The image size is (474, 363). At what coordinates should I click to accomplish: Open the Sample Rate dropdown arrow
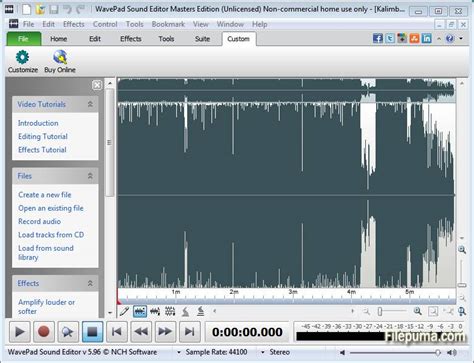179,352
